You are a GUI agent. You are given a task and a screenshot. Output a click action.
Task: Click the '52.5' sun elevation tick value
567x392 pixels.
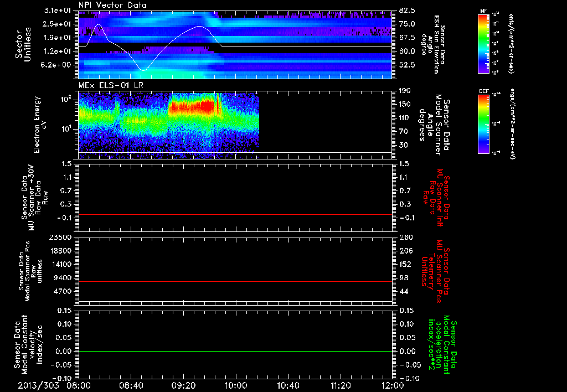point(407,65)
